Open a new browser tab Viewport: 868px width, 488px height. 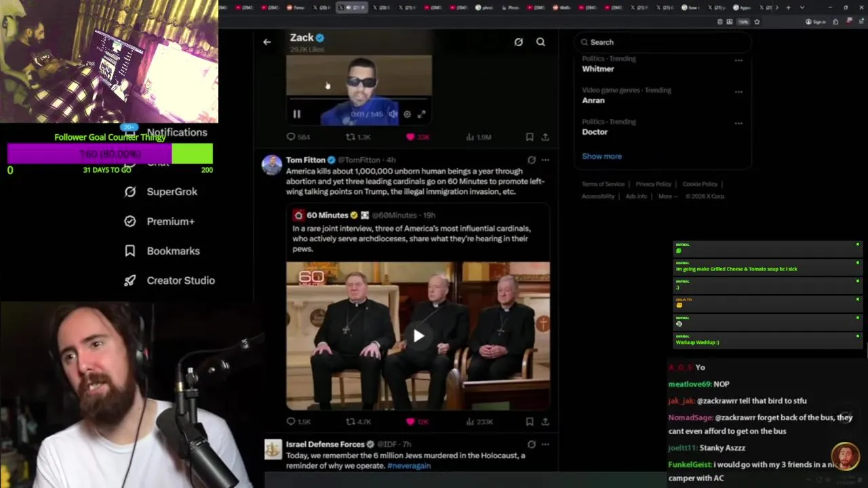[788, 7]
